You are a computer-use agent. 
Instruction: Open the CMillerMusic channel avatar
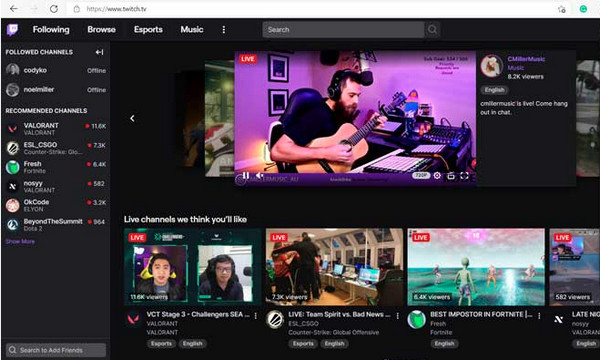tap(491, 66)
